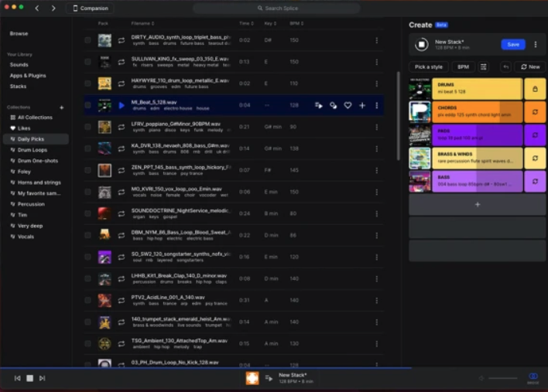
Task: Save the New Stack
Action: (x=513, y=44)
